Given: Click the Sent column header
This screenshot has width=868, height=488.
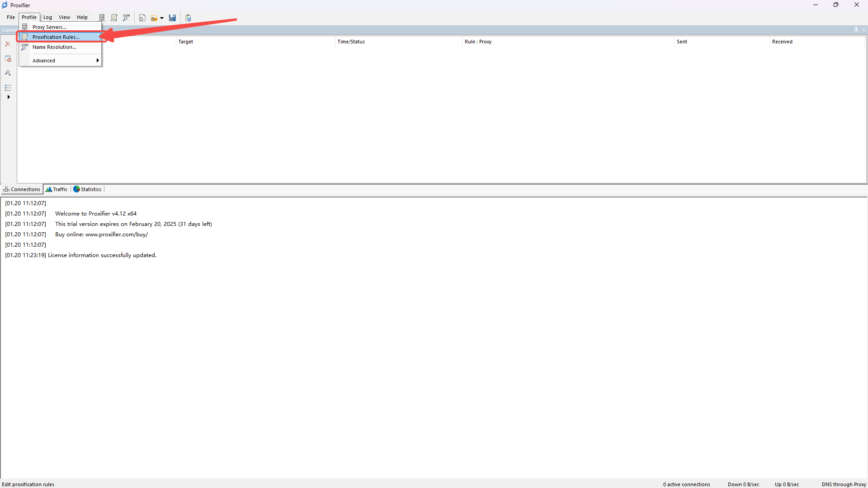Looking at the screenshot, I should point(722,42).
